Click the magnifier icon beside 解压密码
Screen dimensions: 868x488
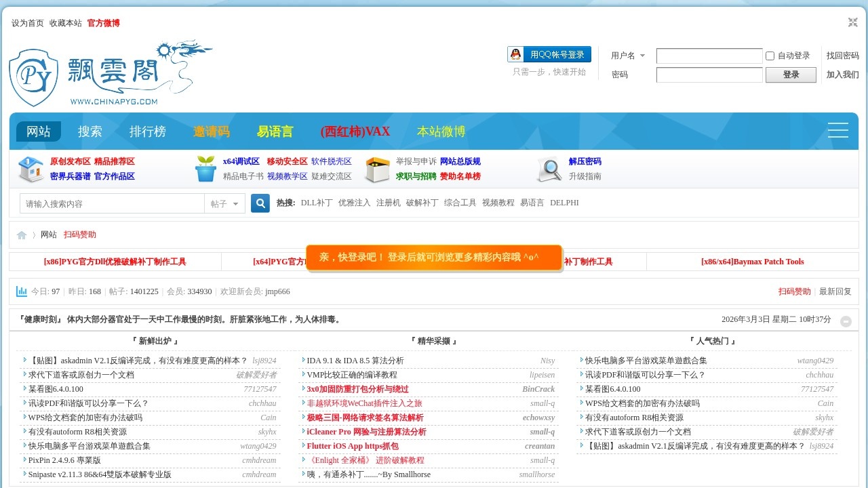click(550, 169)
